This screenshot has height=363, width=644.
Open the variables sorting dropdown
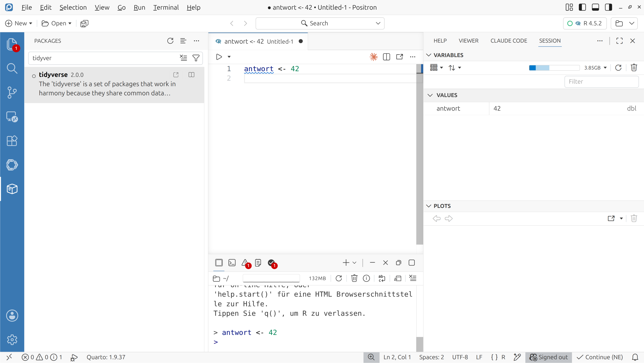pos(455,68)
